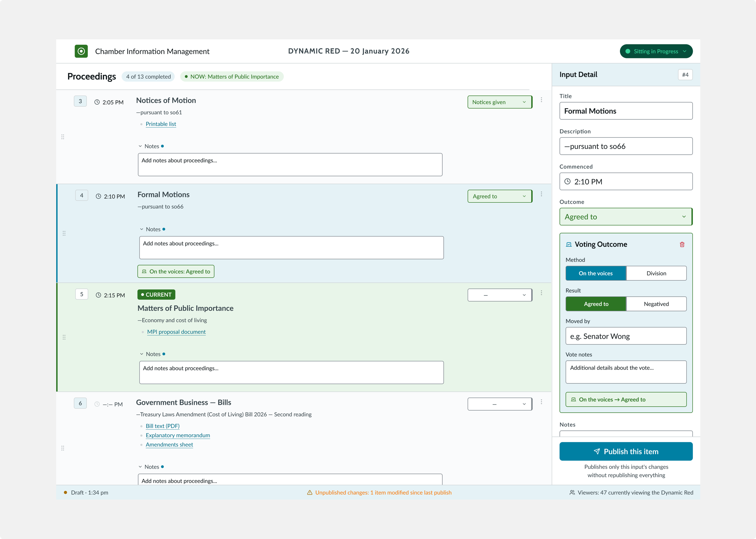Click the ballot icon next to Voting Outcome heading
The height and width of the screenshot is (539, 756).
pos(569,245)
